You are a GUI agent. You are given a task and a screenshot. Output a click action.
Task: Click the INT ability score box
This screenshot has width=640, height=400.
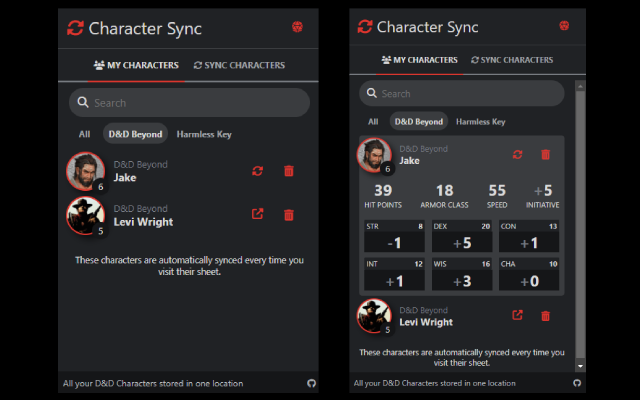(394, 274)
